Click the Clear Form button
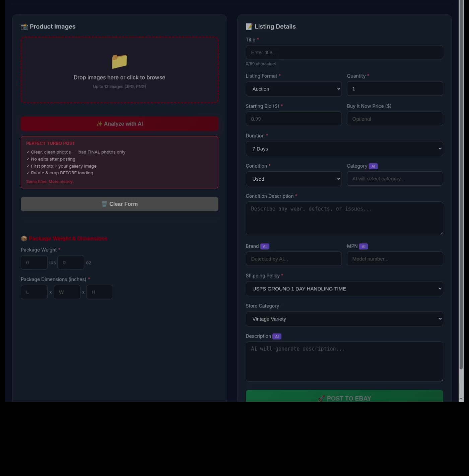 pyautogui.click(x=120, y=204)
